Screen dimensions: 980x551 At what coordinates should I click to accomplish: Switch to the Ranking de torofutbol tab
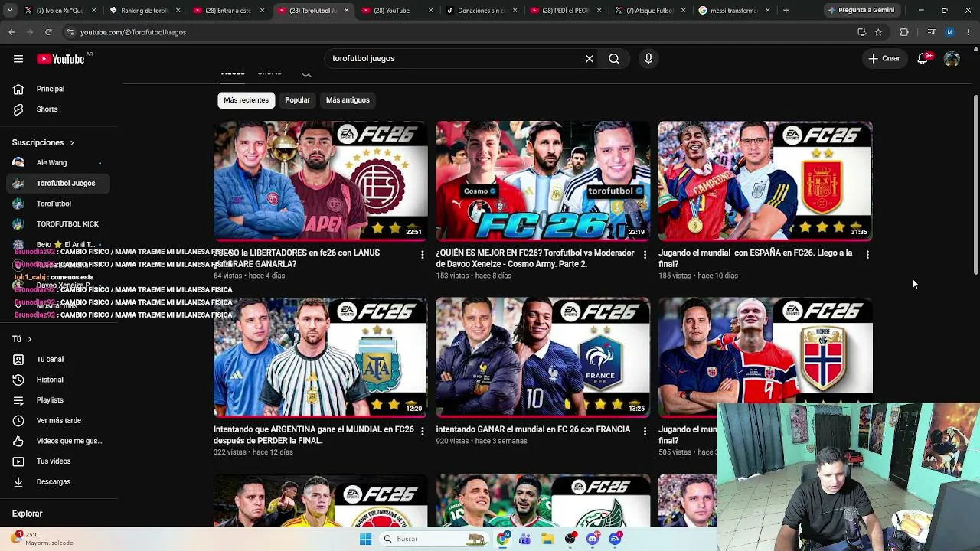point(143,11)
